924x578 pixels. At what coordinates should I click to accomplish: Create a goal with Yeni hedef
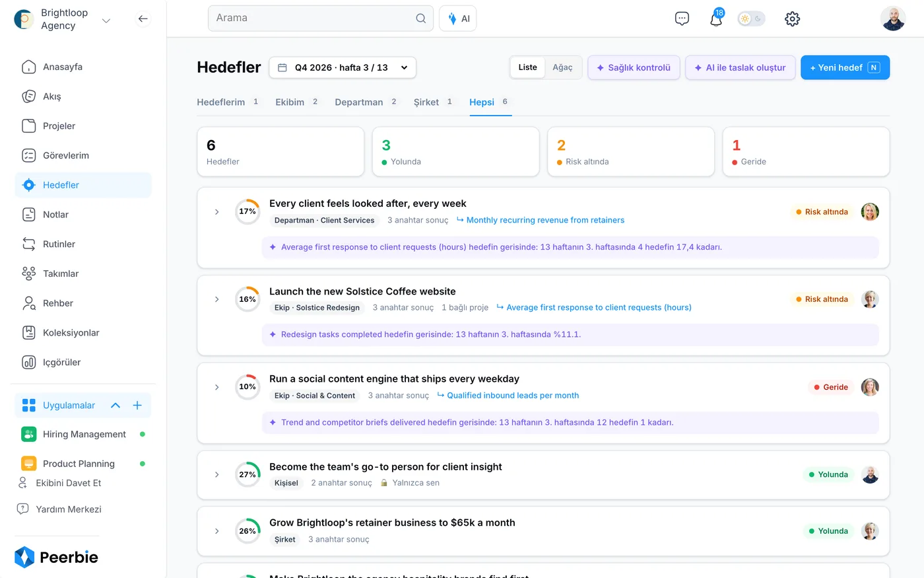[x=845, y=67]
